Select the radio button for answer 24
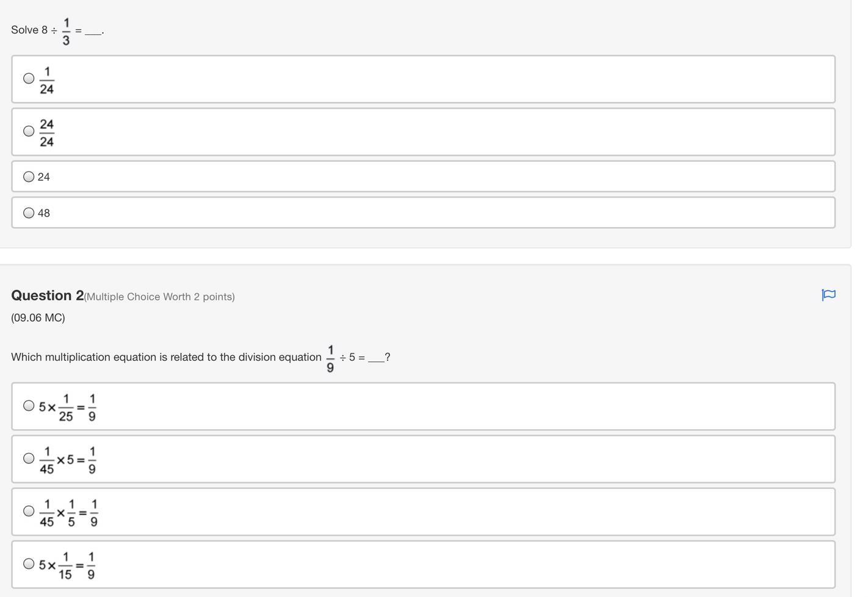868x597 pixels. click(29, 176)
